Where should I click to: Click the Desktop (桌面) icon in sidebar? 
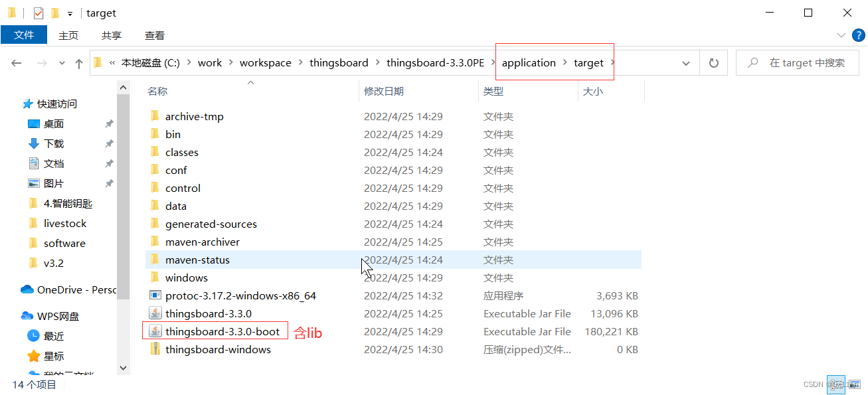pyautogui.click(x=34, y=124)
